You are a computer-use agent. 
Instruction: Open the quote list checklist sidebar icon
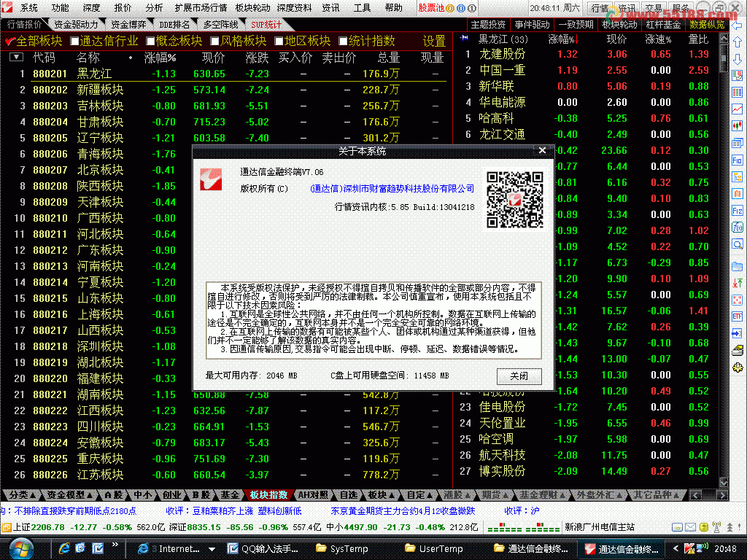[x=738, y=75]
